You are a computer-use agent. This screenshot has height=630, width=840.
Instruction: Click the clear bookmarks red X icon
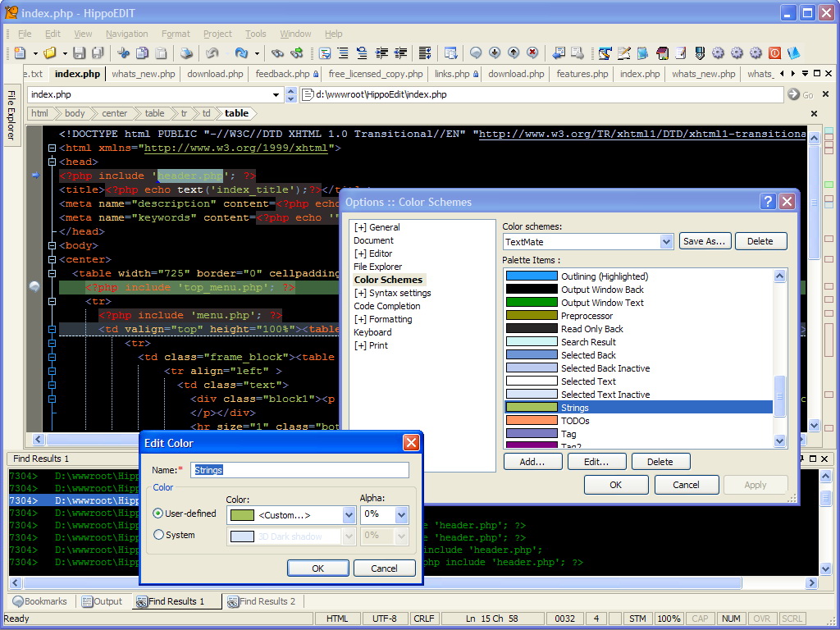[x=532, y=53]
